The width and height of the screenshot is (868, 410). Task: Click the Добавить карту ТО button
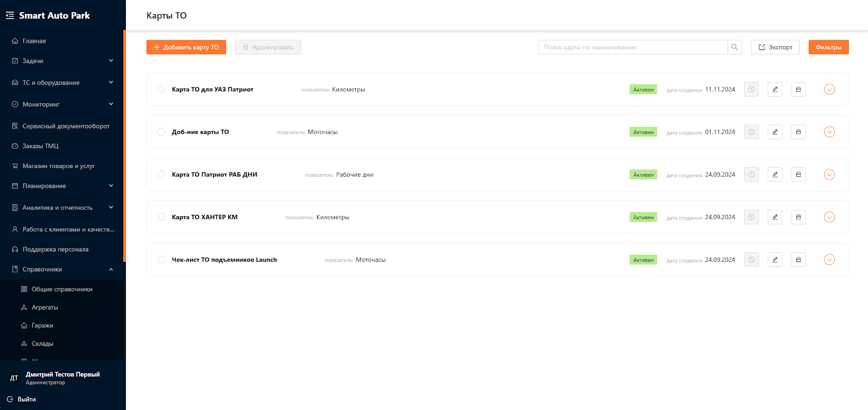pos(186,47)
